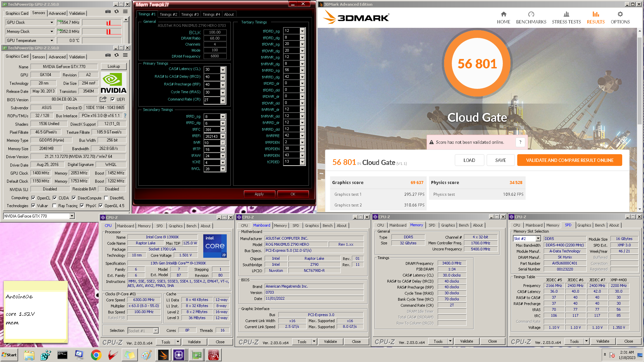Click the question mark beside validation warning

[x=520, y=142]
